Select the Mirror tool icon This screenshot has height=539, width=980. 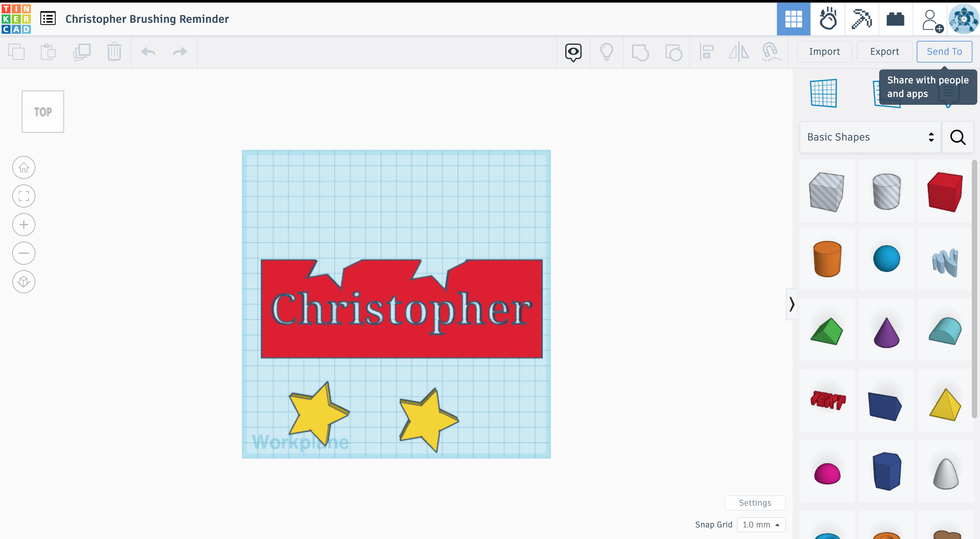pyautogui.click(x=739, y=51)
